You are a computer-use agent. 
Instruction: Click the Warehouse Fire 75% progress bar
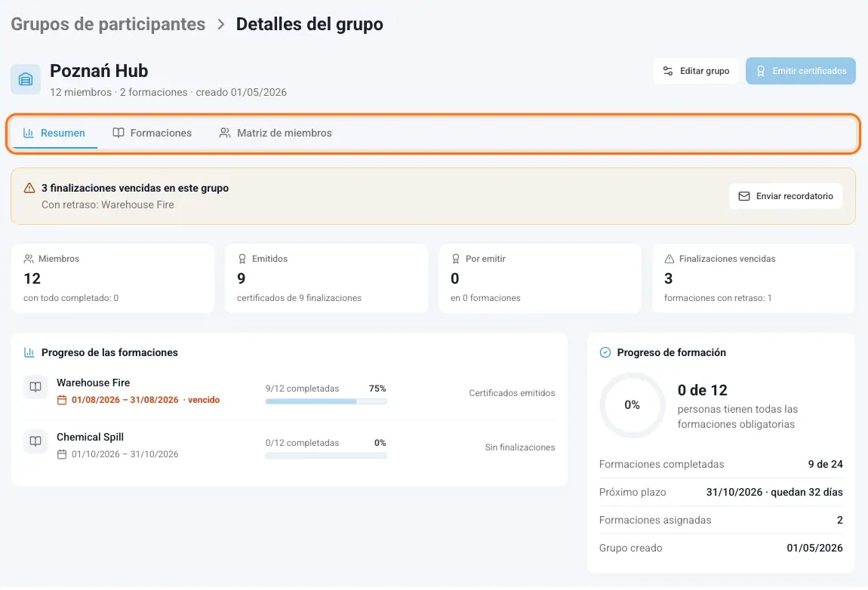pyautogui.click(x=325, y=401)
